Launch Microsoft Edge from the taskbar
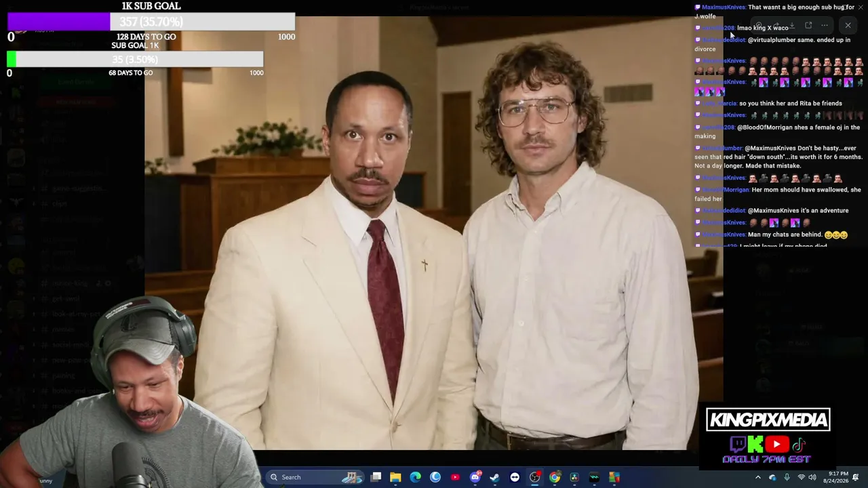Viewport: 868px width, 488px height. tap(415, 477)
